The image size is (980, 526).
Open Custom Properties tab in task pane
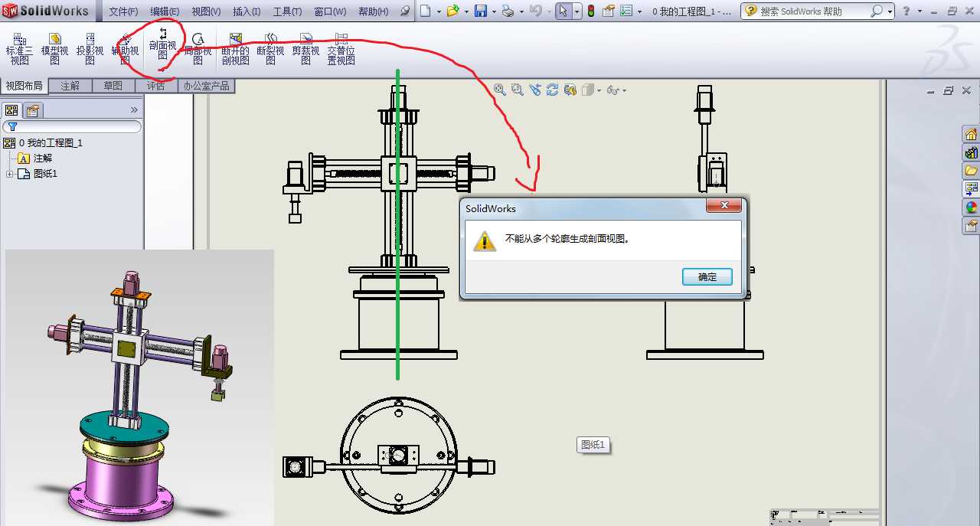971,225
